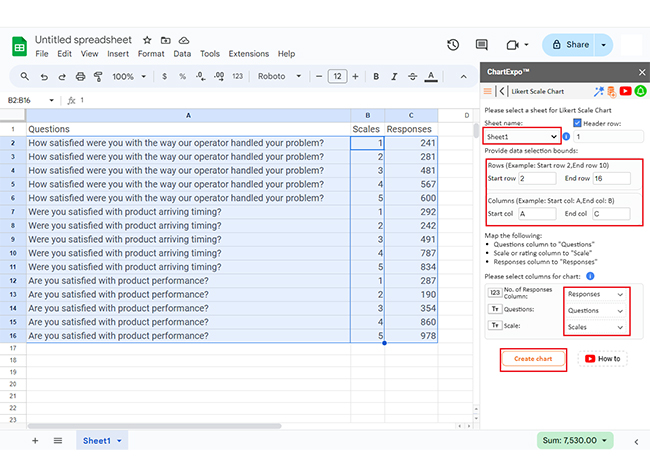Toggle the Header row checkbox

point(577,123)
